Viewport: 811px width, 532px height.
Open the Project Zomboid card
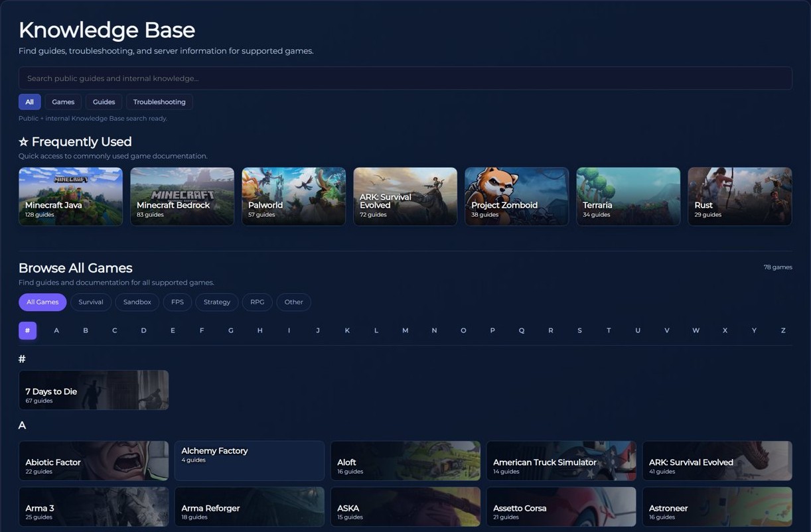click(516, 196)
